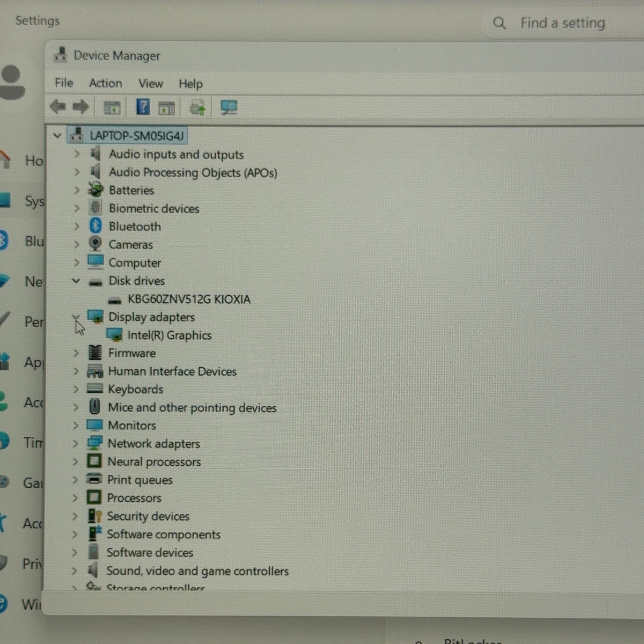Open the View menu
This screenshot has height=644, width=644.
coord(151,84)
